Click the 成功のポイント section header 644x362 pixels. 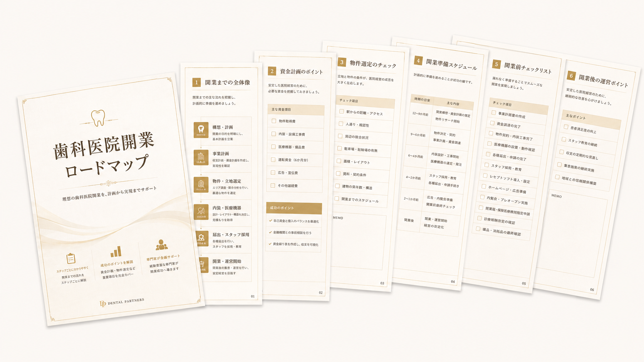pyautogui.click(x=294, y=208)
